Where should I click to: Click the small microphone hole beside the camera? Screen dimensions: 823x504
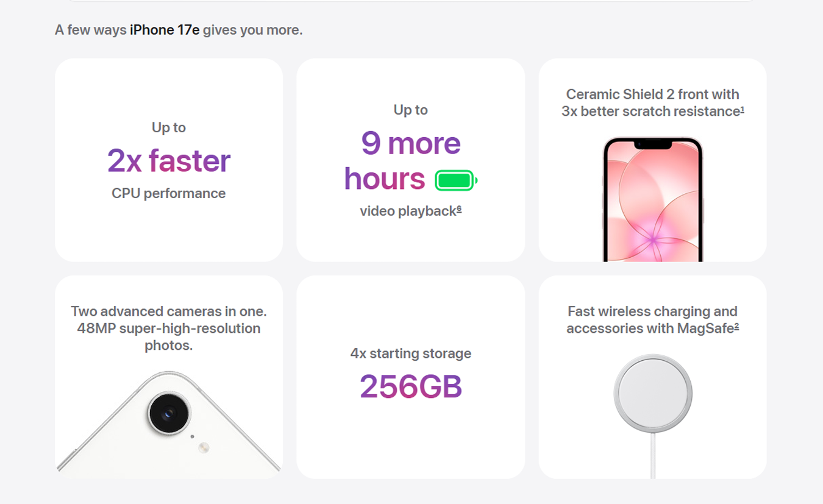click(x=192, y=436)
